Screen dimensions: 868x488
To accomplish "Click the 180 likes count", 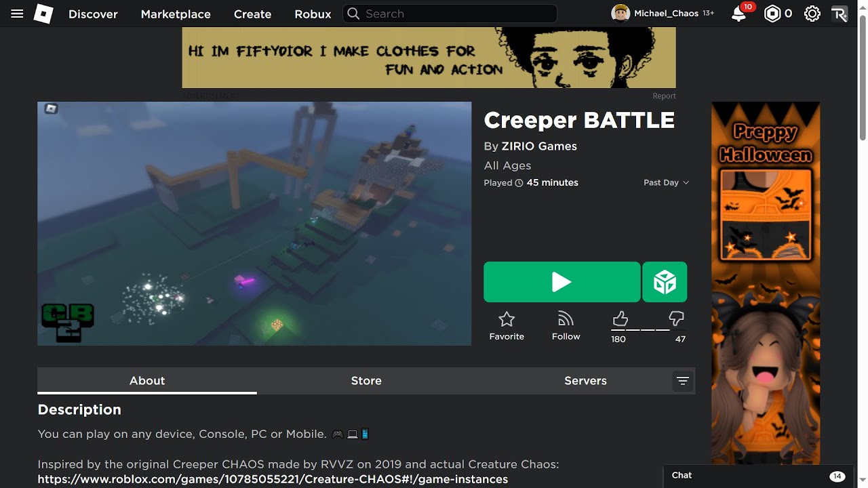I will click(x=618, y=339).
